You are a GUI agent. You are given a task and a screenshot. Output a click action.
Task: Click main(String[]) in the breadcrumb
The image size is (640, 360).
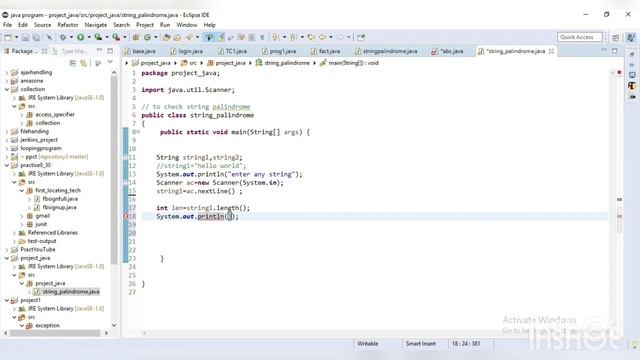(x=353, y=63)
